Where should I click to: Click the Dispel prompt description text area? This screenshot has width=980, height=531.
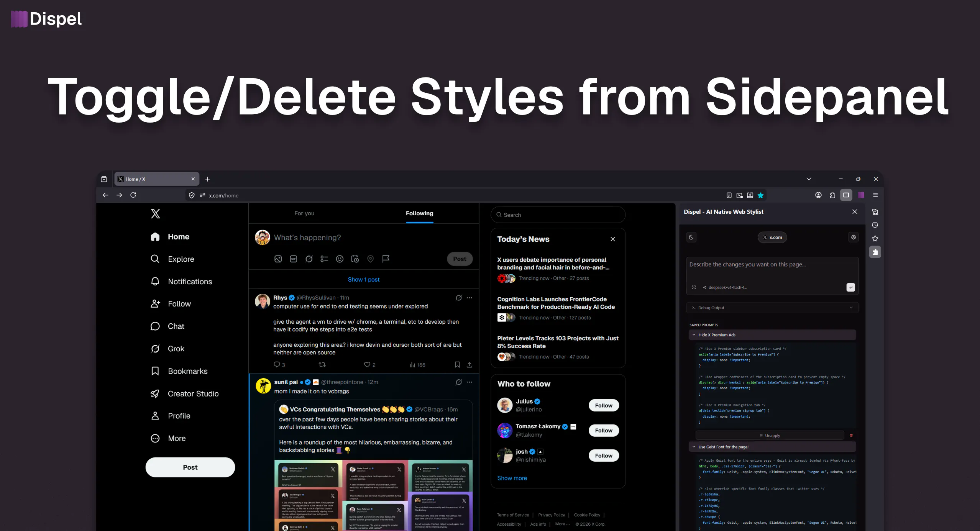(772, 270)
